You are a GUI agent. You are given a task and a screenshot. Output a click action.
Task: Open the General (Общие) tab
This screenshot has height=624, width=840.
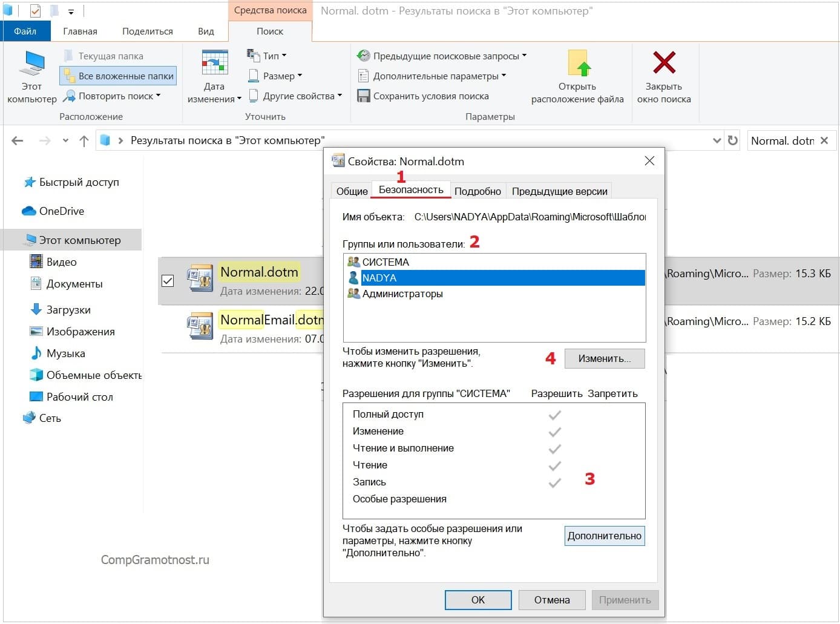352,191
